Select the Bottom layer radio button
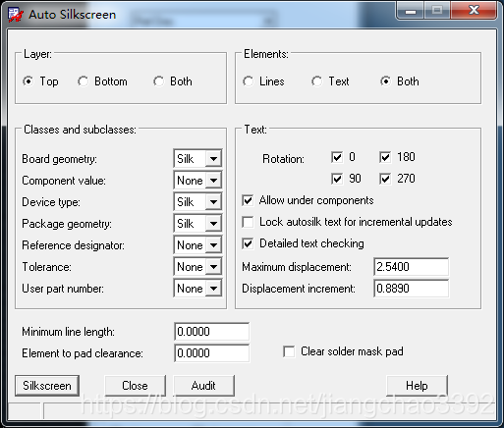Viewport: 504px width, 428px height. 83,81
